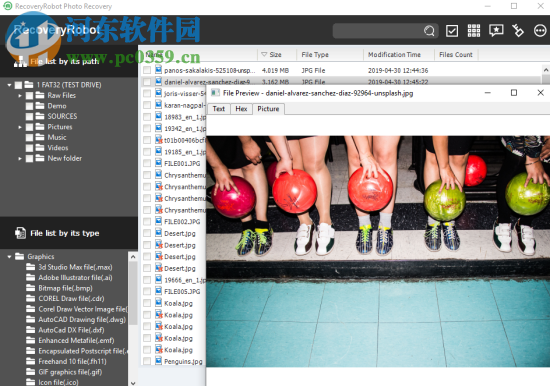Collapse the 1 FAT32 (TEST DRIVE) node

coord(9,85)
